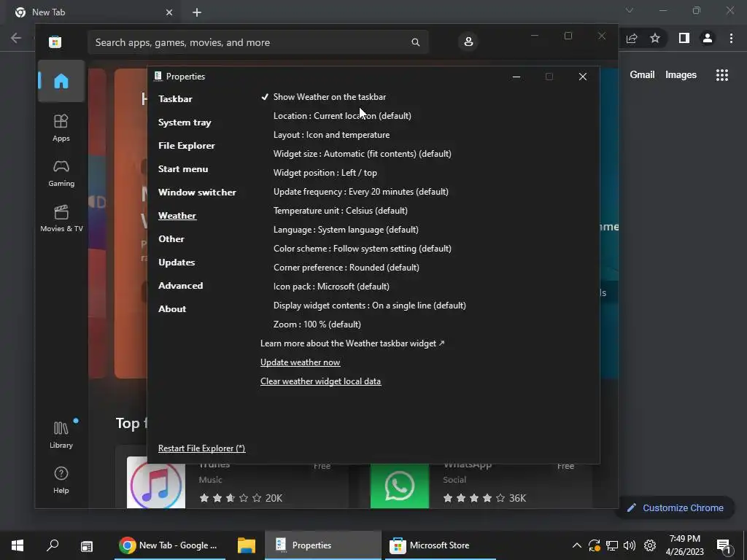Bookmark this tab with the star icon
This screenshot has width=747, height=560.
[x=655, y=38]
